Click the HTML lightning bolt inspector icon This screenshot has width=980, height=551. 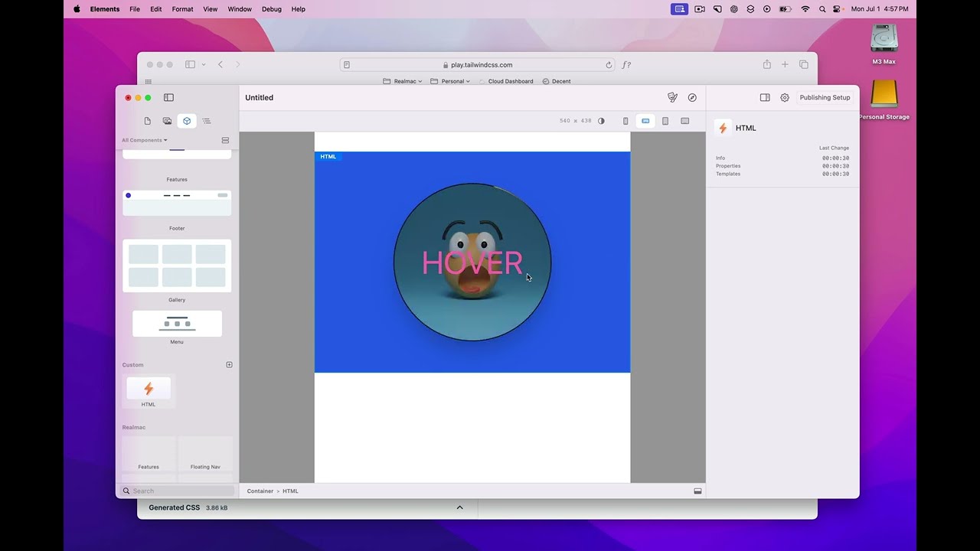tap(723, 128)
